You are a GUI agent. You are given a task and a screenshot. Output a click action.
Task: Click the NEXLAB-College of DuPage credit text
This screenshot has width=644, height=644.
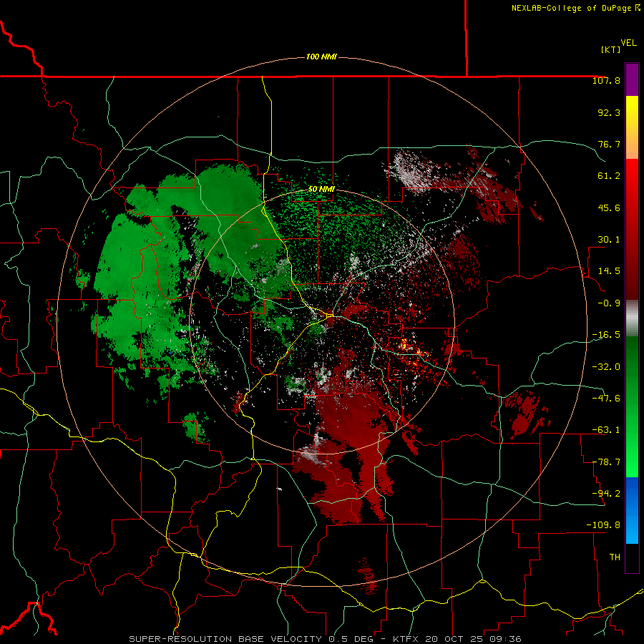(x=575, y=8)
